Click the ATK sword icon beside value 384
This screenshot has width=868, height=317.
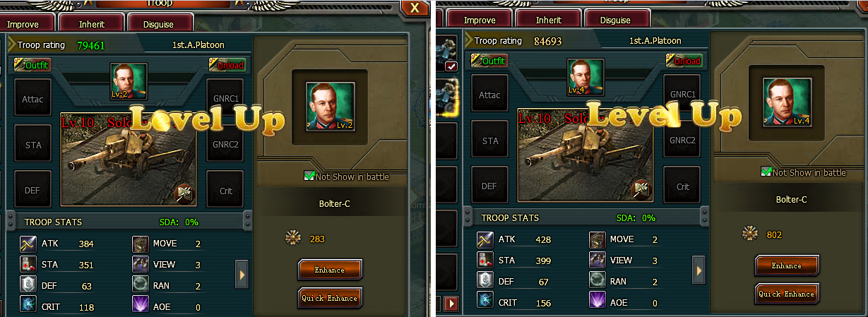click(x=28, y=244)
